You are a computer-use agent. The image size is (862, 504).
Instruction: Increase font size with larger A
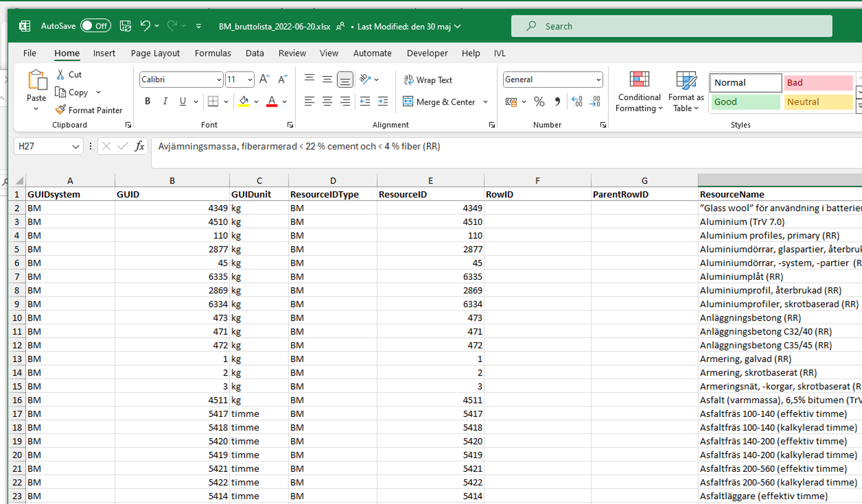(264, 79)
